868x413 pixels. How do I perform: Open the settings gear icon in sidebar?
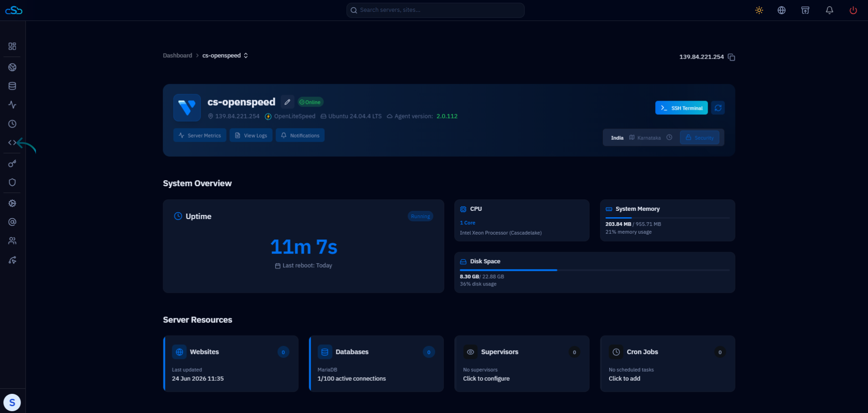[12, 203]
